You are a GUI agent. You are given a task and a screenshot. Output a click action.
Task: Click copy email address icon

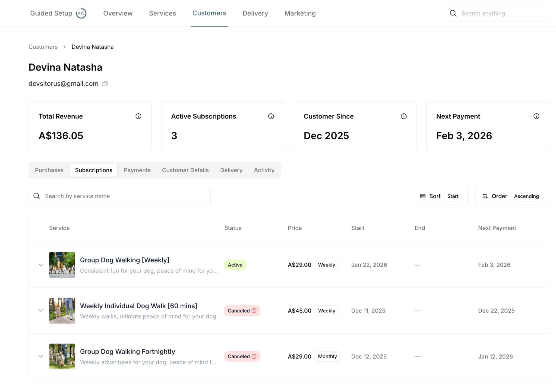point(105,84)
